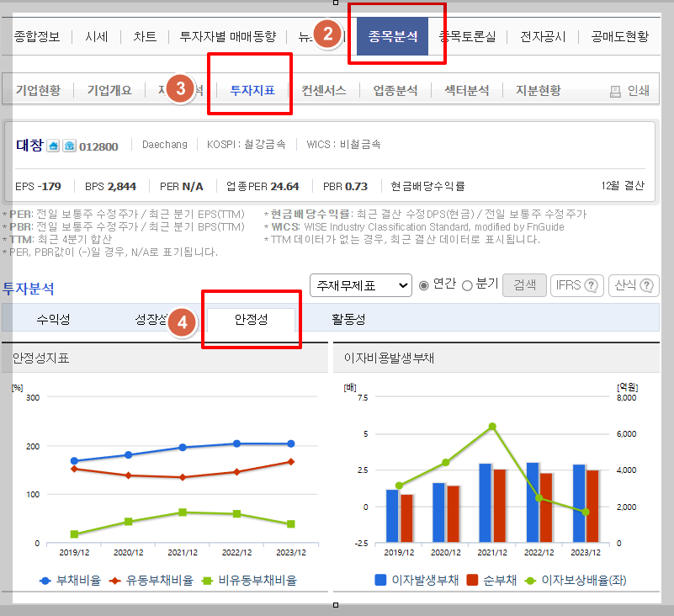Viewport: 674px width, 616px height.
Task: Open the 공매도현황 tab
Action: point(619,36)
